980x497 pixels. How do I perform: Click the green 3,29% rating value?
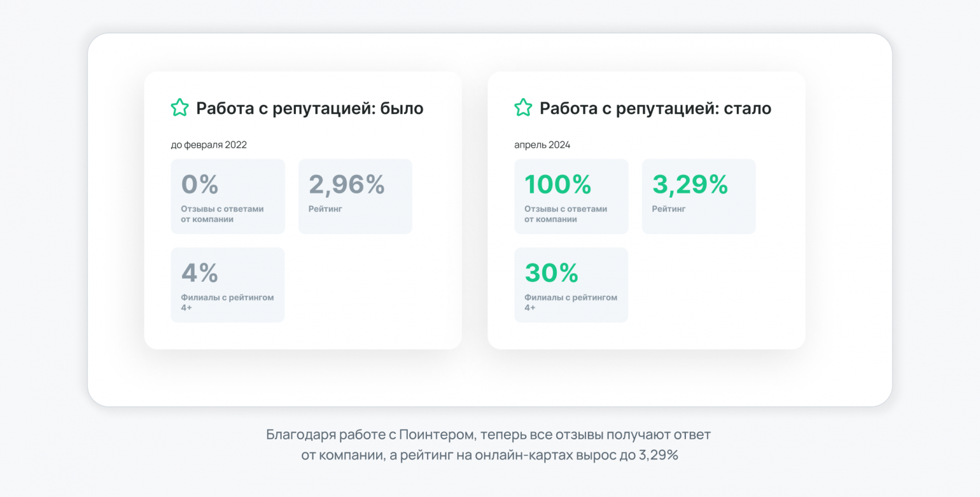(690, 184)
